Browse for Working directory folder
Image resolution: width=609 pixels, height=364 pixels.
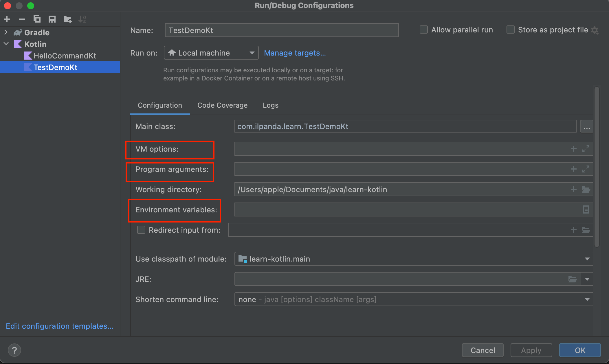[x=586, y=190]
